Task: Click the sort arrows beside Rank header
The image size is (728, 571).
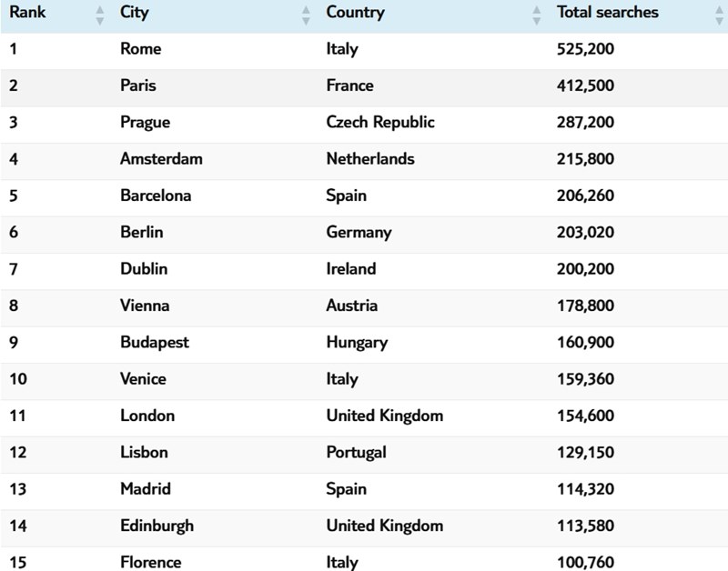Action: click(x=100, y=15)
